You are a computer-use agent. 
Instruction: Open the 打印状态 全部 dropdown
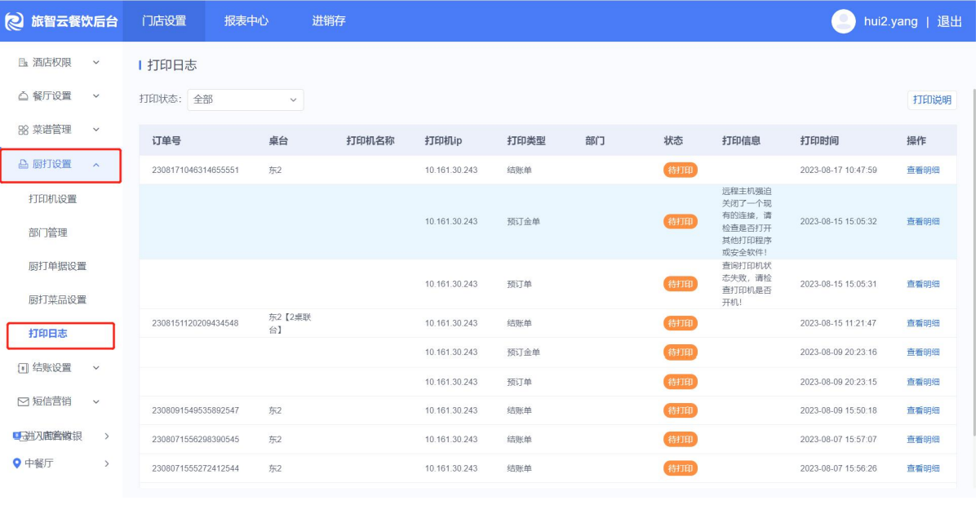click(245, 100)
